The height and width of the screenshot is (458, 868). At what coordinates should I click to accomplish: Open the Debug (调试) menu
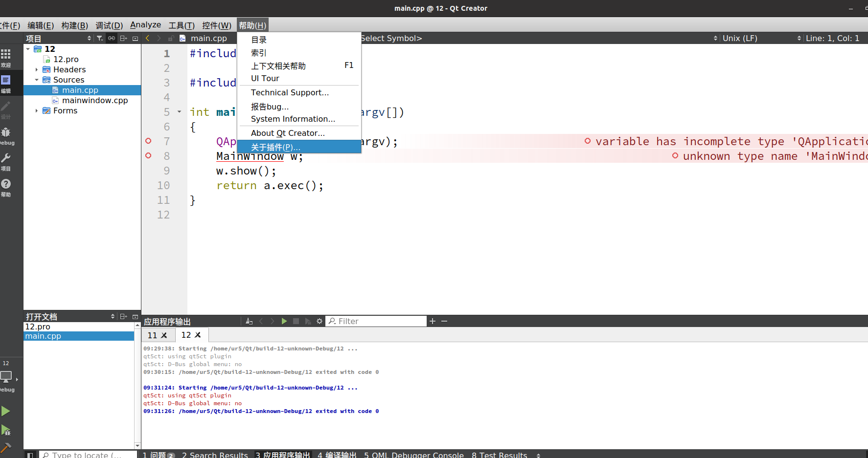[x=109, y=25]
